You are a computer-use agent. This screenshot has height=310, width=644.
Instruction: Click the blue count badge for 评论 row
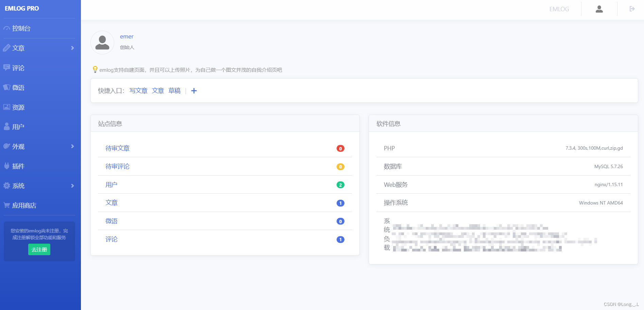(x=340, y=240)
